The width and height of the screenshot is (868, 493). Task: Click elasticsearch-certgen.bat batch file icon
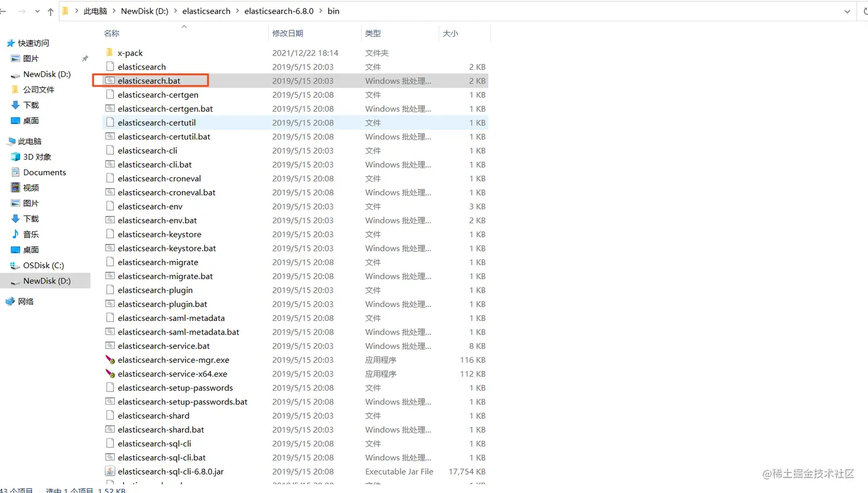point(110,108)
